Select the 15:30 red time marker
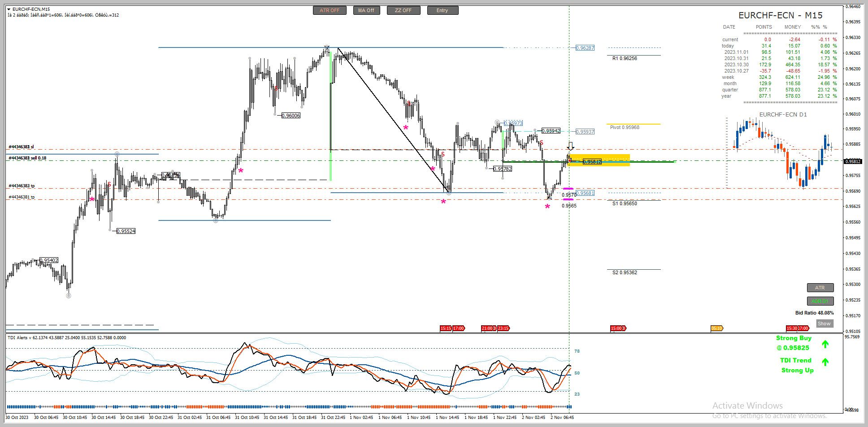 791,328
